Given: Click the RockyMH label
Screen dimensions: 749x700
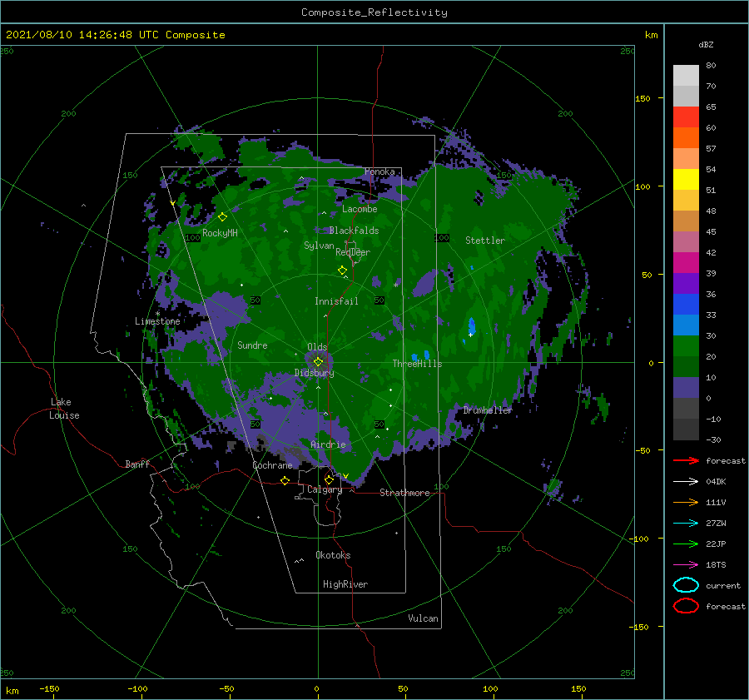Looking at the screenshot, I should (x=220, y=233).
